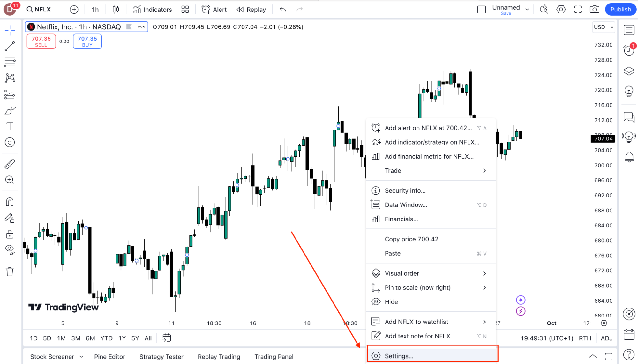
Task: Toggle the ADJ adjustment button
Action: (x=606, y=338)
